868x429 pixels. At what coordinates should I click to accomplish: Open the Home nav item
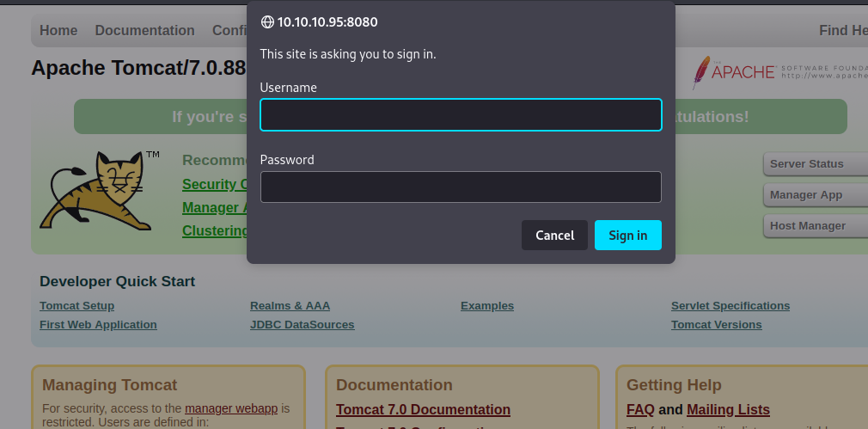58,30
